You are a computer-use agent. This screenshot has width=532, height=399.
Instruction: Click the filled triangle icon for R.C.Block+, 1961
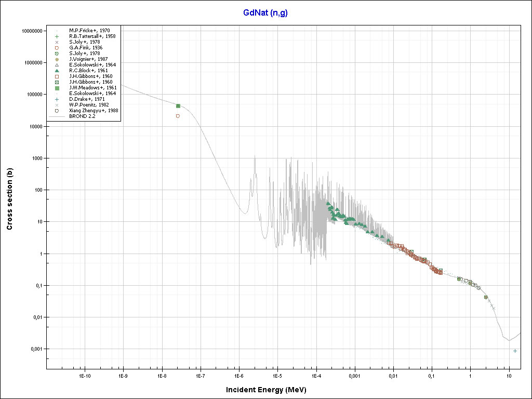point(57,71)
